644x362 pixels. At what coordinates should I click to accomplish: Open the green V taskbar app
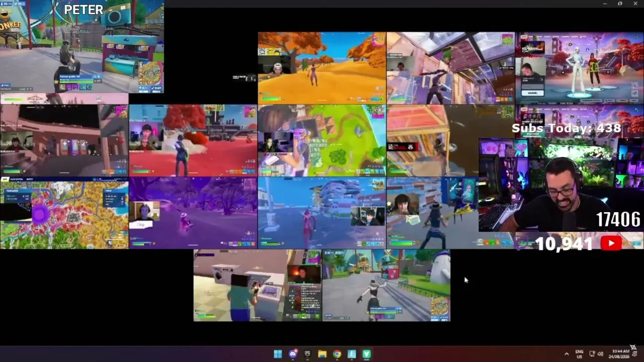coord(366,354)
